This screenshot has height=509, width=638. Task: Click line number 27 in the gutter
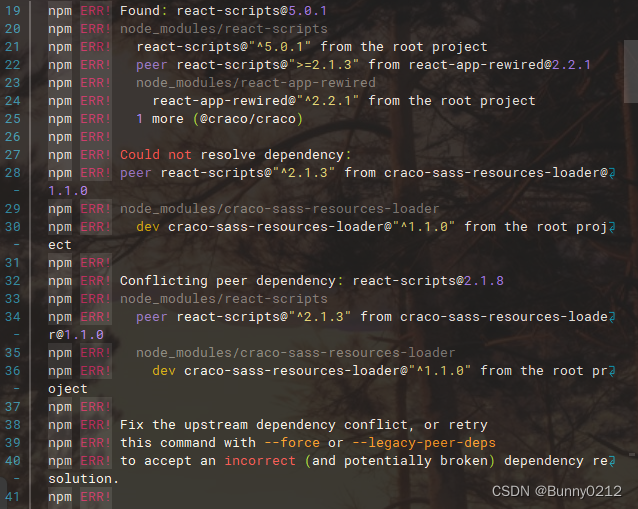coord(13,155)
